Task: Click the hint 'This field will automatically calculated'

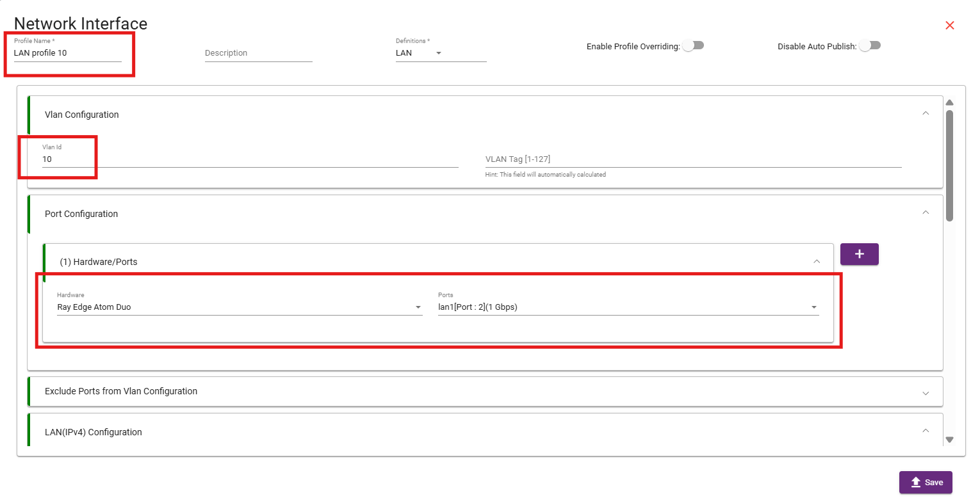Action: pyautogui.click(x=546, y=174)
